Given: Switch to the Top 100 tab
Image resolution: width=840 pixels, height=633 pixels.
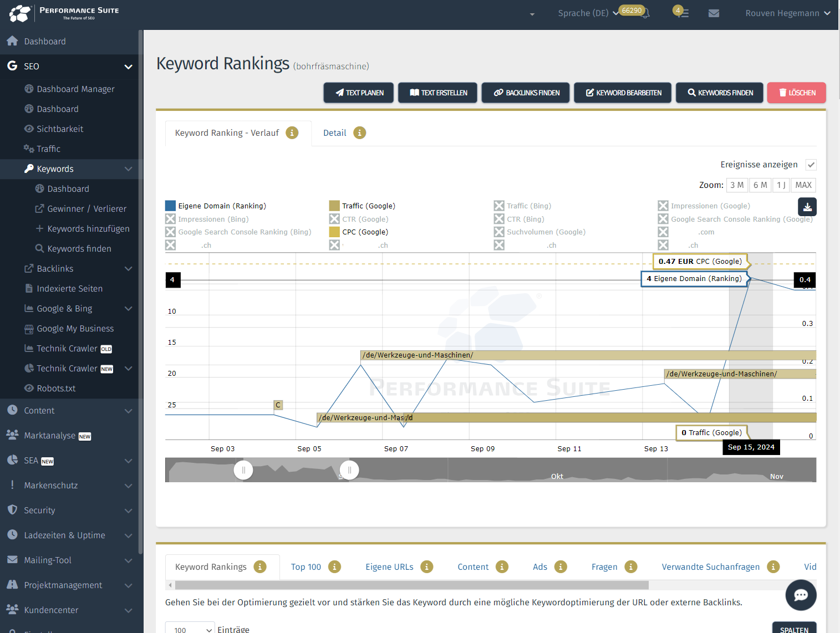Looking at the screenshot, I should (306, 567).
